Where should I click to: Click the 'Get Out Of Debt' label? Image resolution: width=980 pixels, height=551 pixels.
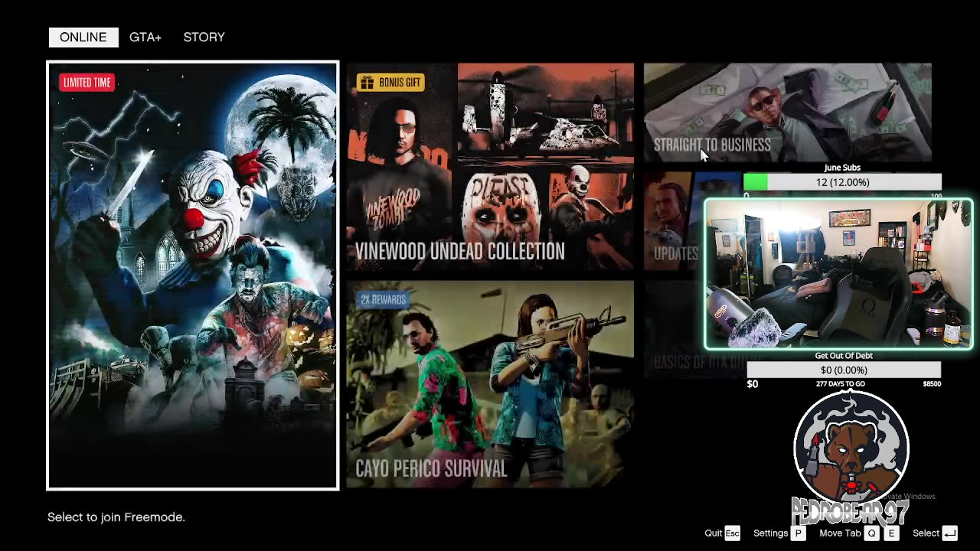844,355
